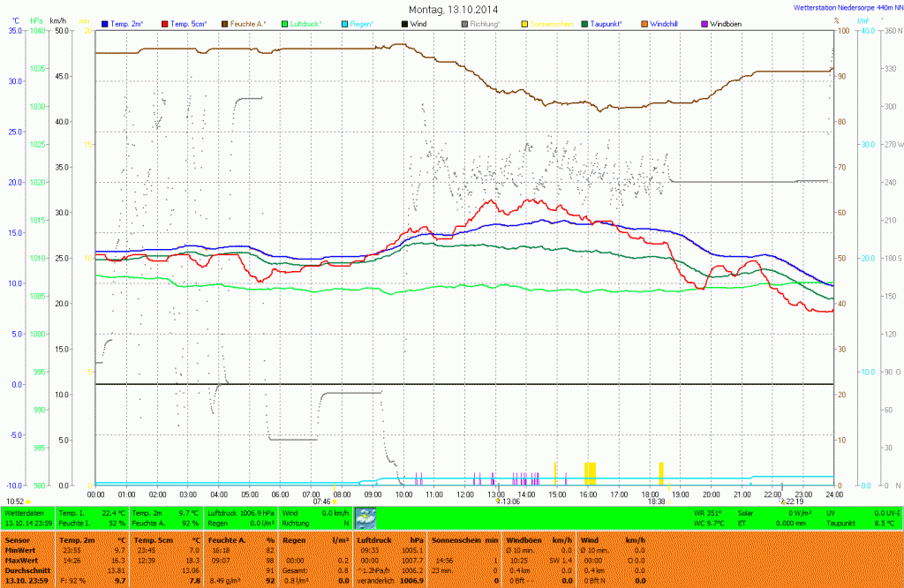Screen dimensions: 904x588
Task: Click the Wetterdaten label in green panel
Action: (24, 512)
